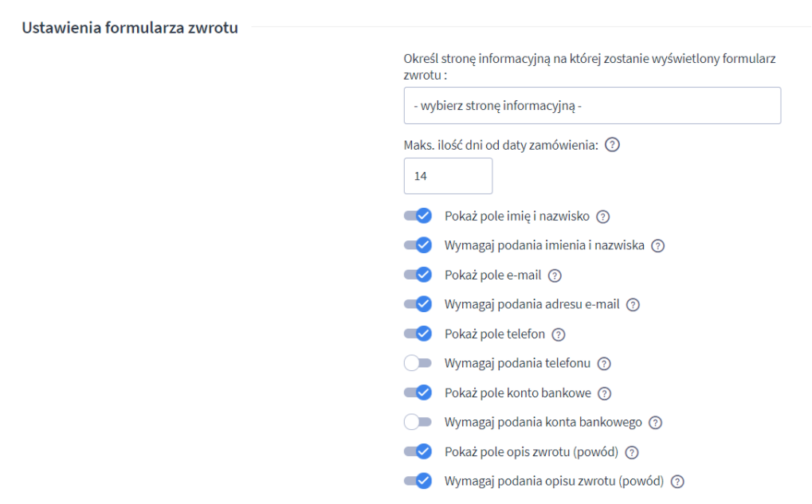Turn off Wymagaj podania opisu zwrotu toggle

click(418, 481)
